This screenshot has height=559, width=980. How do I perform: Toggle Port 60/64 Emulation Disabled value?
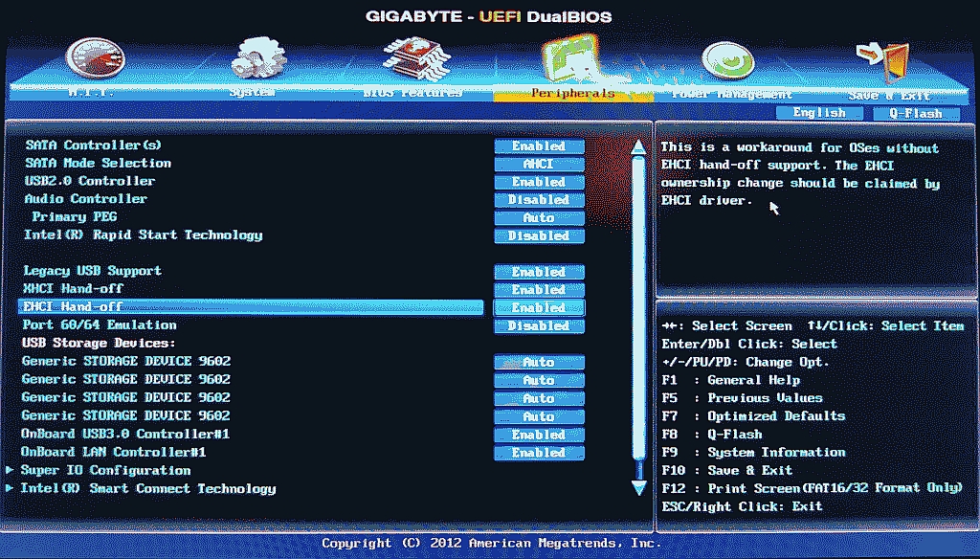pos(540,325)
